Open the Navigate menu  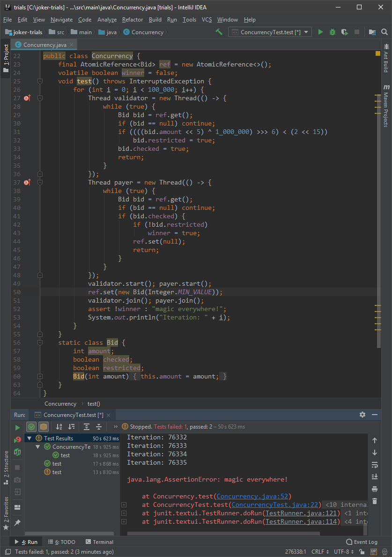pos(61,20)
